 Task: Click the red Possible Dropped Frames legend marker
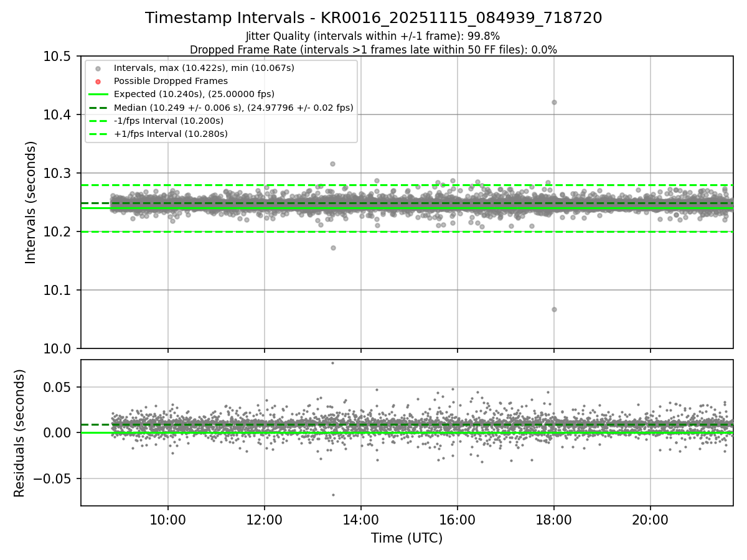98,82
